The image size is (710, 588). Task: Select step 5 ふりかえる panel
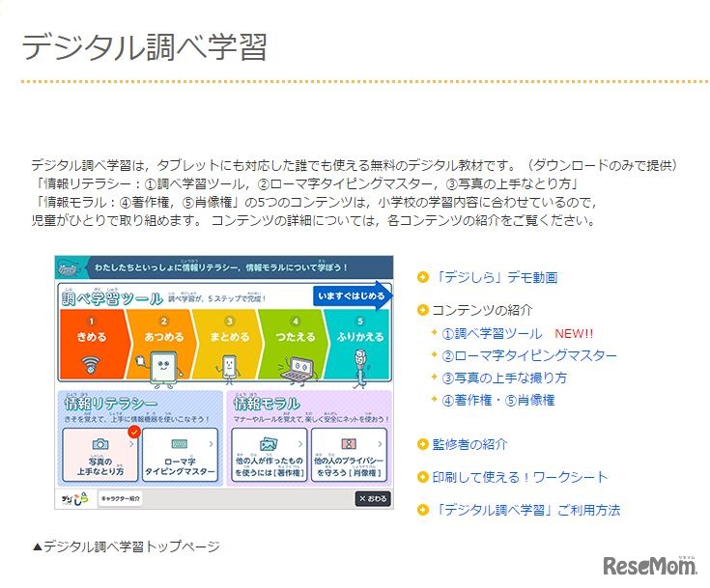click(x=357, y=345)
